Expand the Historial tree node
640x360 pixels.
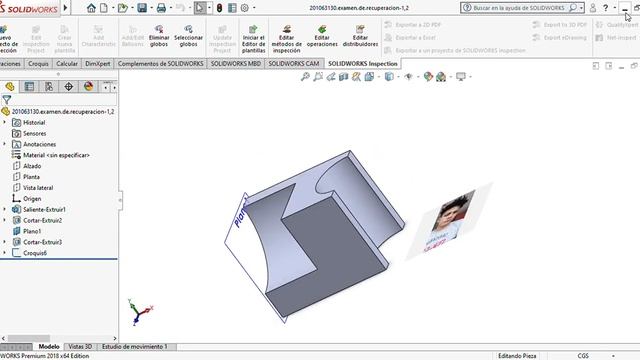pyautogui.click(x=4, y=122)
